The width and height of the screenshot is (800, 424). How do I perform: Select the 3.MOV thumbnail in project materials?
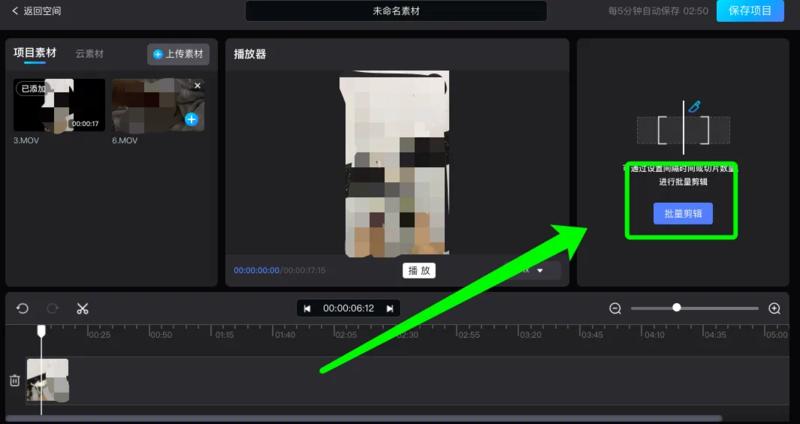58,105
